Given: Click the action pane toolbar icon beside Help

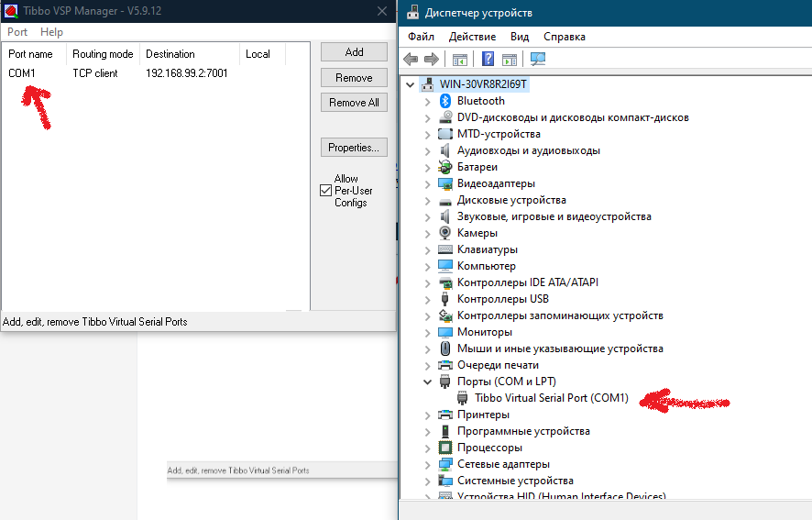Looking at the screenshot, I should [x=510, y=59].
